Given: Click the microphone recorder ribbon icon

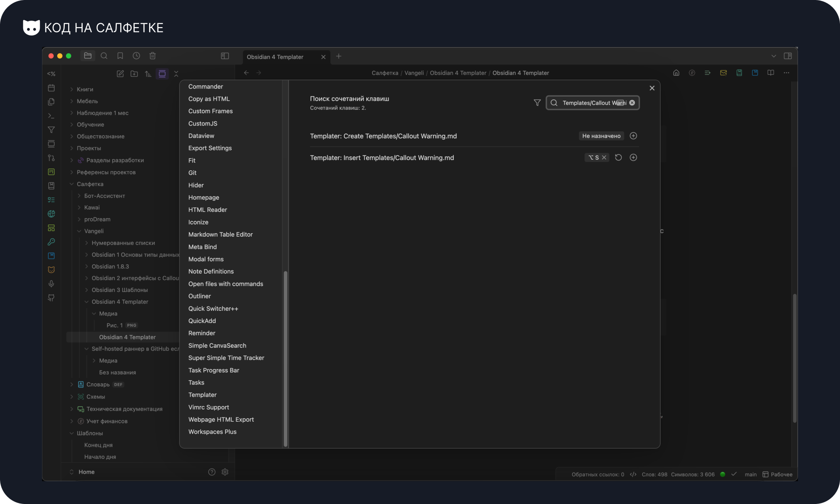Looking at the screenshot, I should tap(51, 284).
